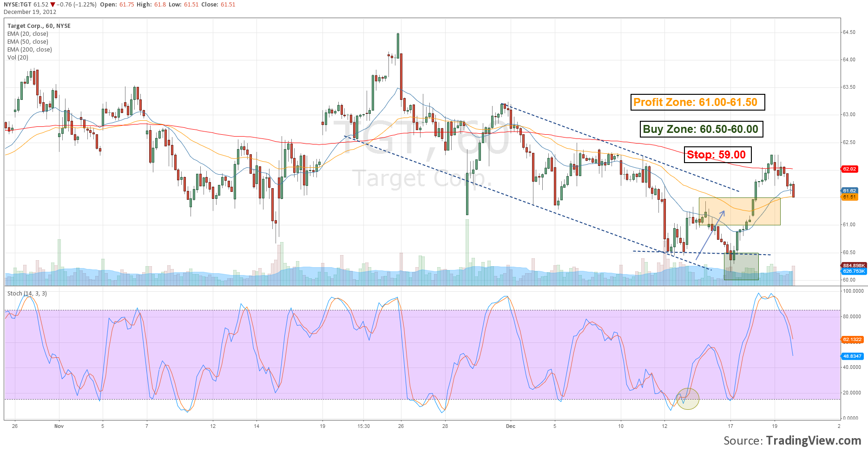
Task: Click the blue upward arrow annotation on chart
Action: (710, 235)
